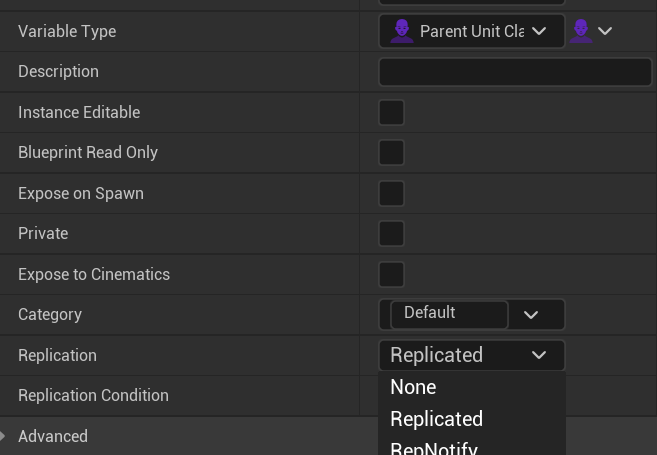This screenshot has height=455, width=657.
Task: Click the Variable Type label
Action: point(67,31)
